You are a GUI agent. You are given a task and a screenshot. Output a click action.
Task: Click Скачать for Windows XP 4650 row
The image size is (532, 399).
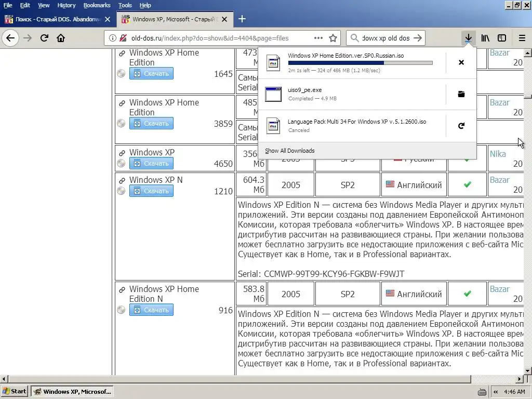[151, 163]
